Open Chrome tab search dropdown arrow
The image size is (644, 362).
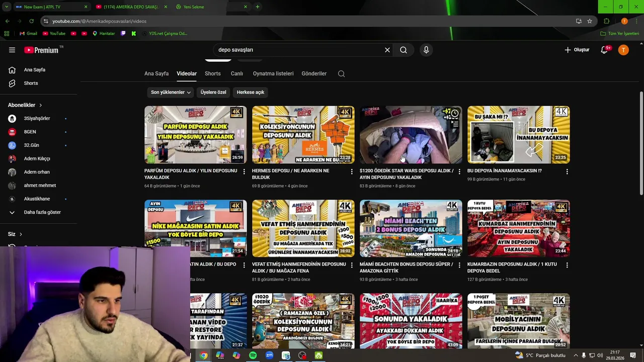click(6, 7)
